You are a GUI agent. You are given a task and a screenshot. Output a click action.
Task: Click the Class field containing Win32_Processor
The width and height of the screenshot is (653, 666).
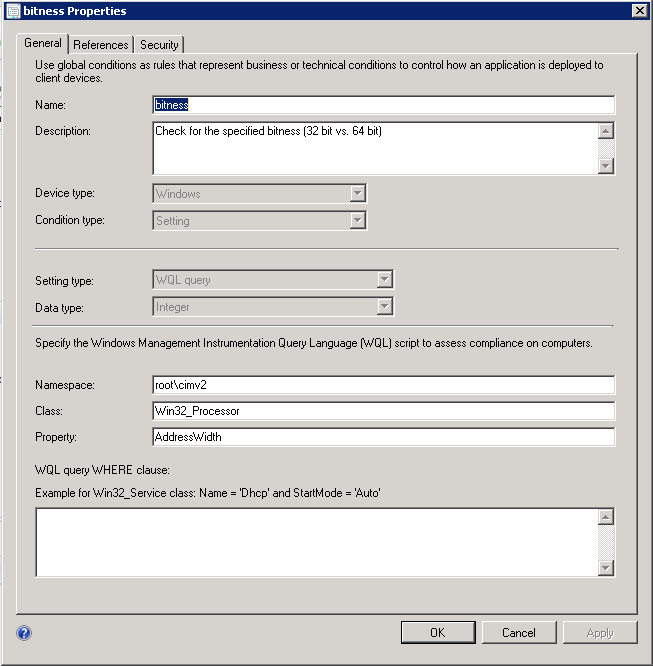coord(383,411)
